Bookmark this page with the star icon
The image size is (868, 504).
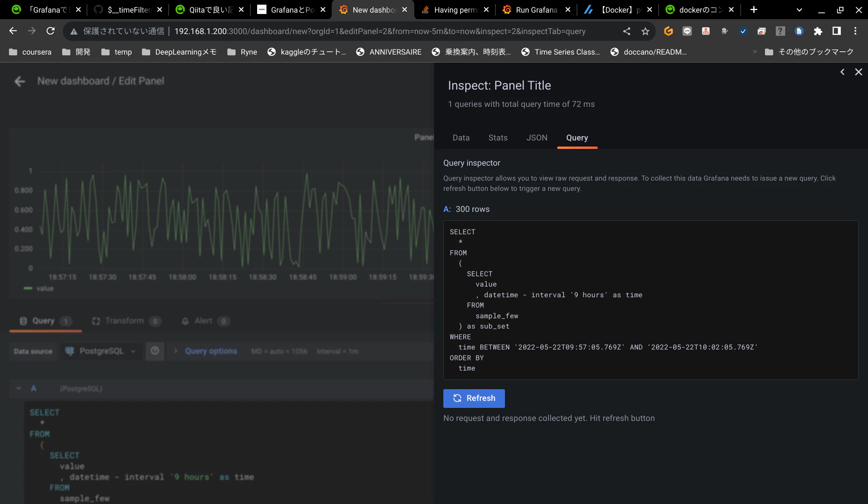[645, 31]
